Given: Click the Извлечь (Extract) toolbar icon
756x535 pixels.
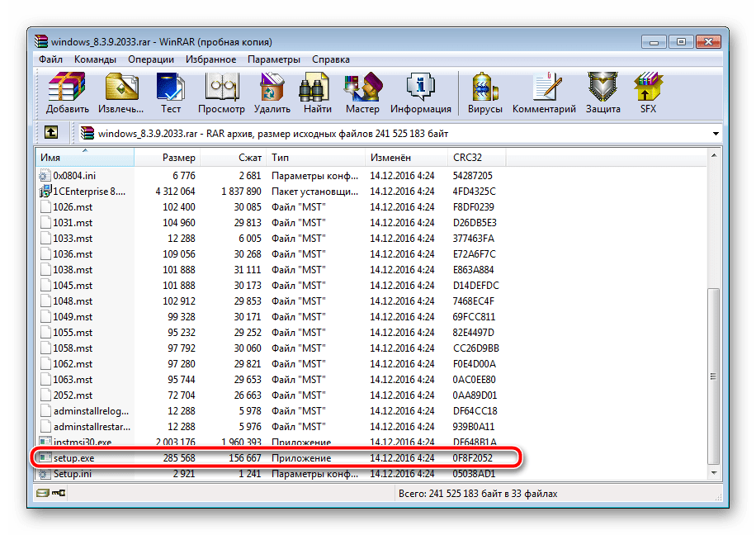Looking at the screenshot, I should coord(121,92).
